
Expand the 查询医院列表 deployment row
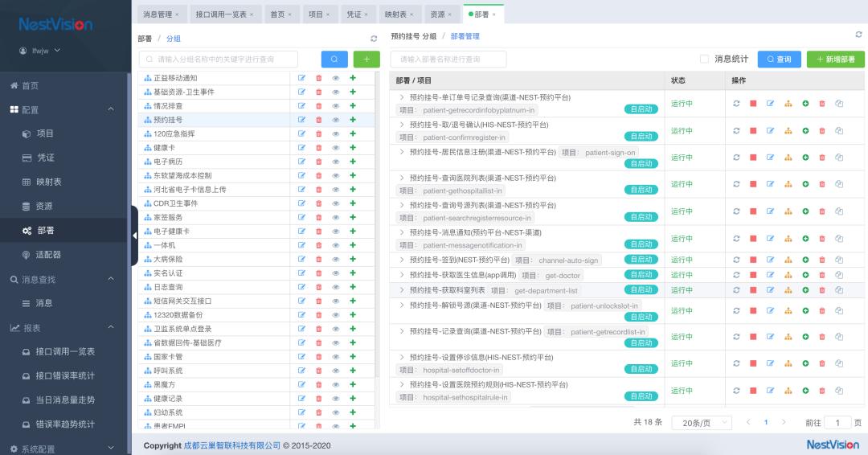(401, 178)
